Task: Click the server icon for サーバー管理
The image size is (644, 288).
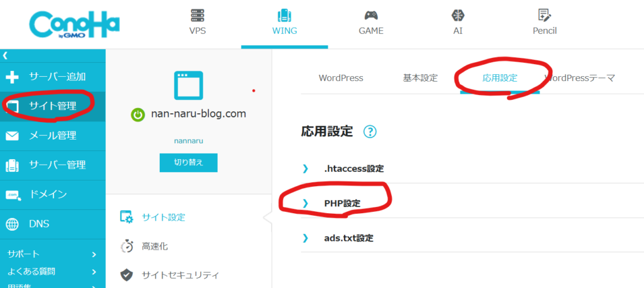Action: pyautogui.click(x=13, y=165)
